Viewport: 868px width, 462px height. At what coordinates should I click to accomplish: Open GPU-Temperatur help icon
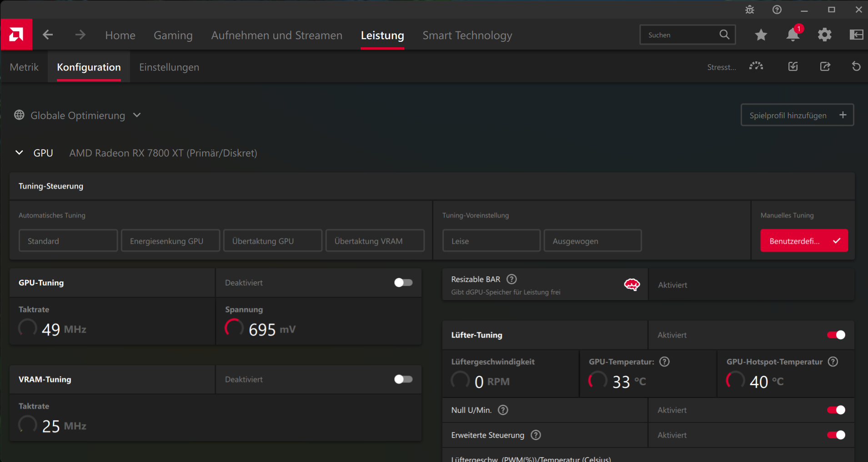[x=664, y=362]
